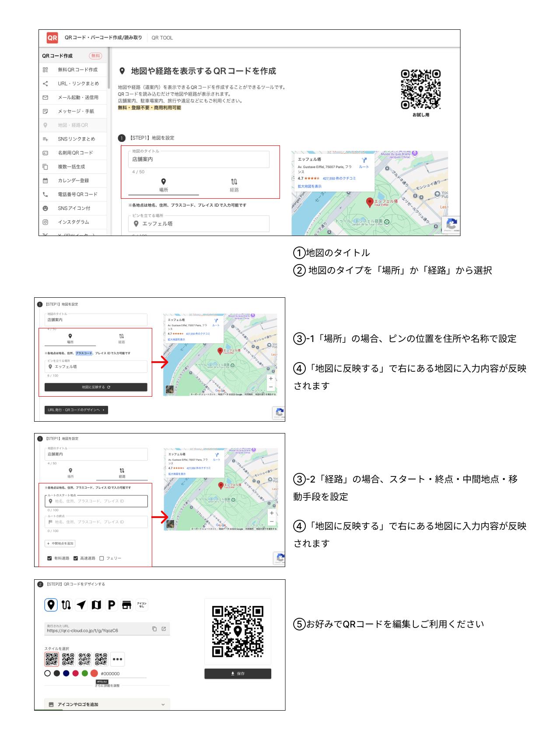The image size is (560, 740).
Task: Click URL発行・QRコードのデザインへ button
Action: tap(76, 410)
